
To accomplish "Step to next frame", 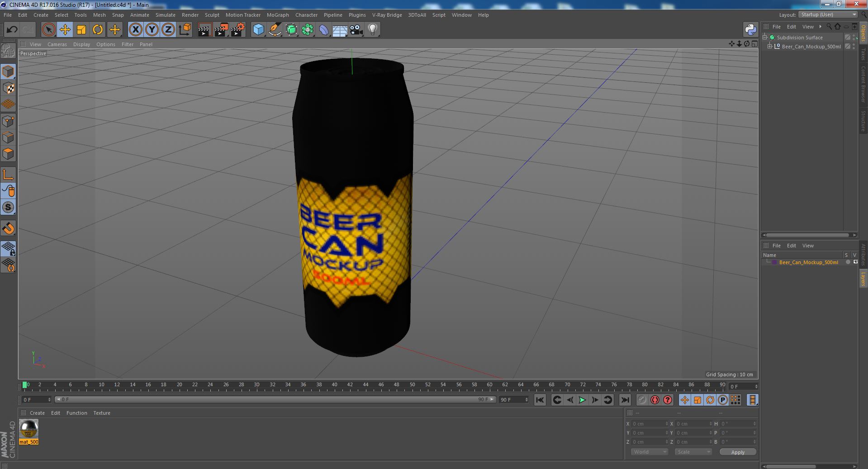I will tap(595, 400).
